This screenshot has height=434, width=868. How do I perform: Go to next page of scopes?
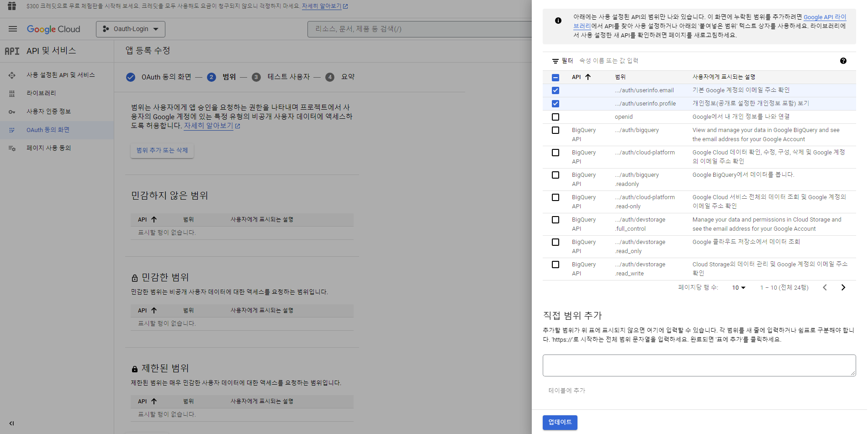click(843, 287)
